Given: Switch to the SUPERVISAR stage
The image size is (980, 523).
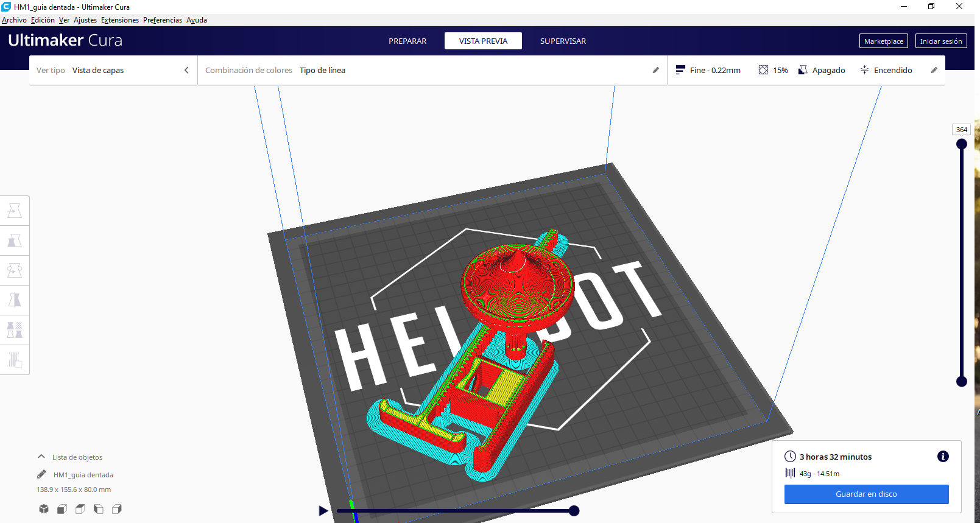Looking at the screenshot, I should pos(563,41).
